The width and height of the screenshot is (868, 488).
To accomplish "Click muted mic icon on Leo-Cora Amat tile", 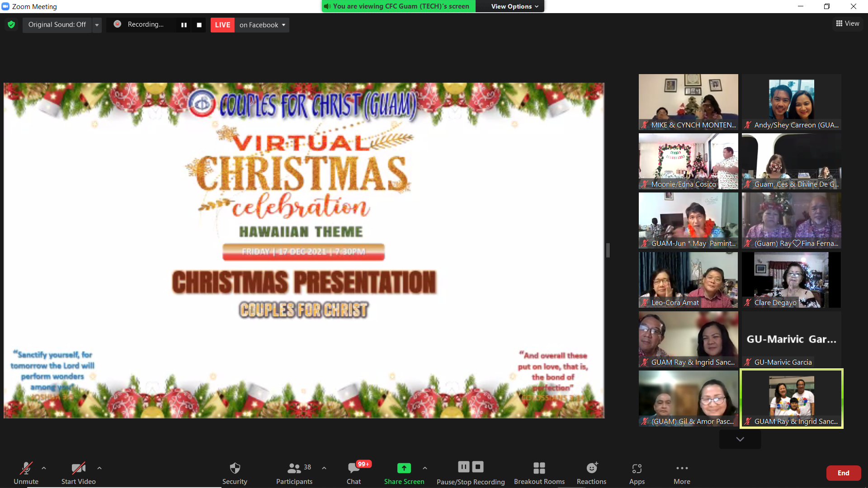I will click(645, 303).
